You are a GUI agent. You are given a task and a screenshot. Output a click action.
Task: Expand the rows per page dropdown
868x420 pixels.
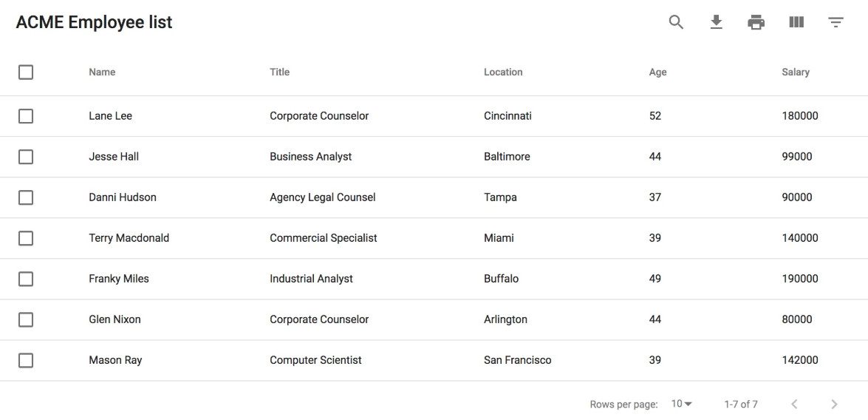click(x=681, y=404)
